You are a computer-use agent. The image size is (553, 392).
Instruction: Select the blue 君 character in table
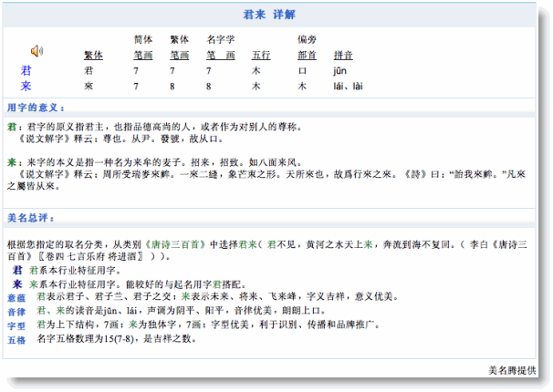pos(26,69)
